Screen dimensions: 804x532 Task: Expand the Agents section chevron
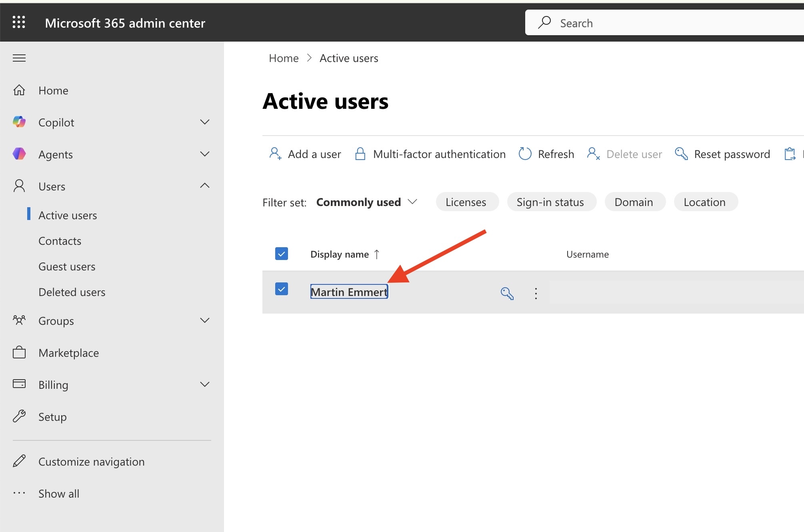click(205, 154)
